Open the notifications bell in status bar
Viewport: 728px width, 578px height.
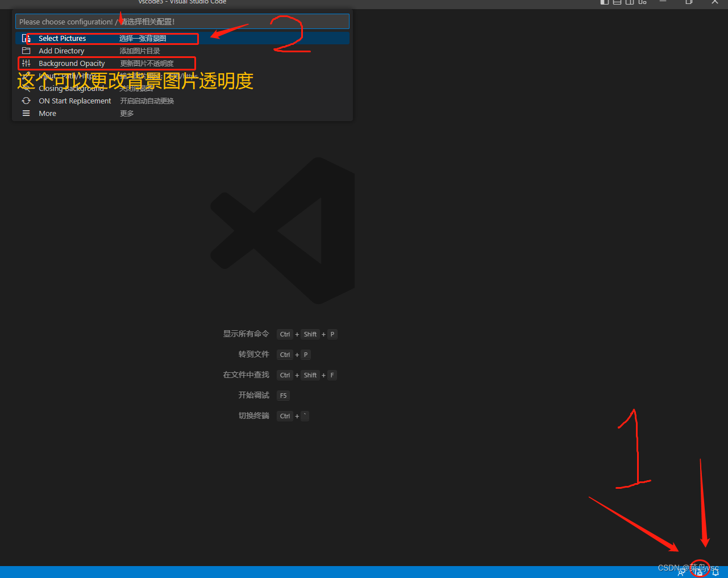pos(715,572)
